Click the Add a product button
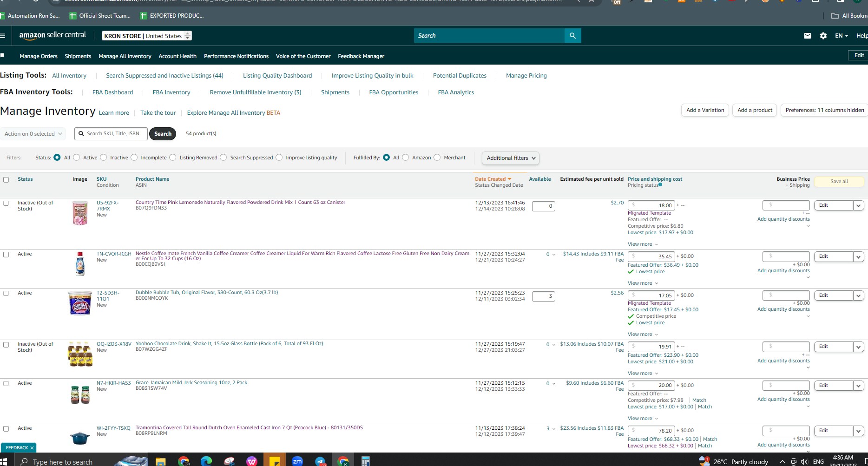 [x=755, y=110]
